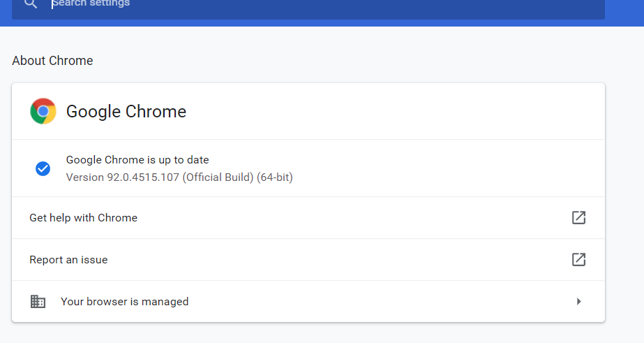Click blank space right of the Google Chrome title
Viewport: 644px width, 343px height.
[x=391, y=112]
